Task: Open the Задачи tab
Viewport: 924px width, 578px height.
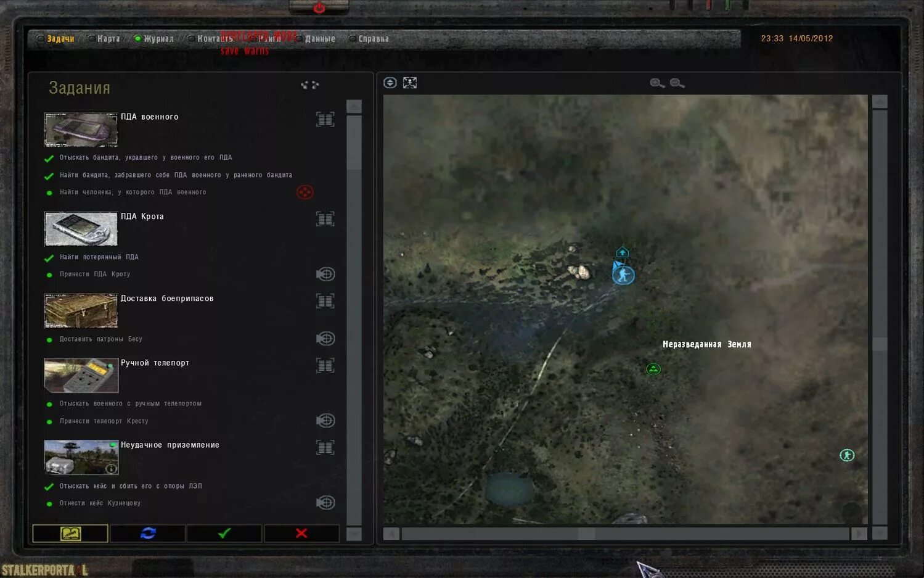Action: (x=56, y=39)
